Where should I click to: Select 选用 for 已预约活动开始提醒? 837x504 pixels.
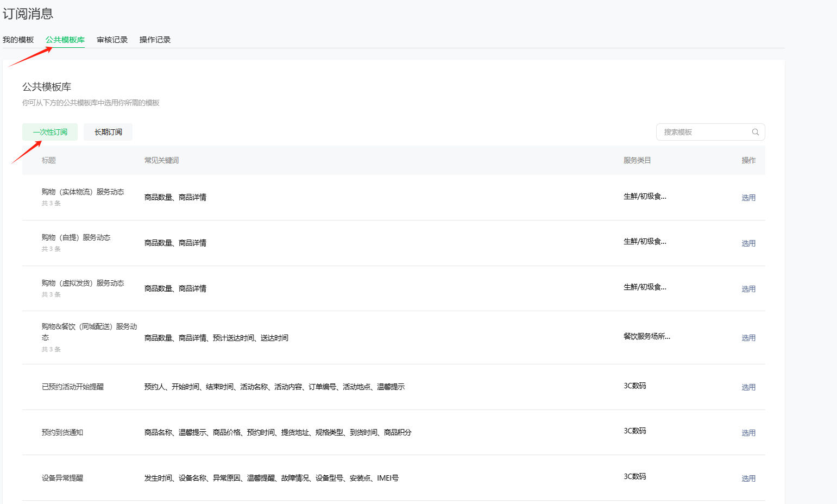[x=748, y=387]
